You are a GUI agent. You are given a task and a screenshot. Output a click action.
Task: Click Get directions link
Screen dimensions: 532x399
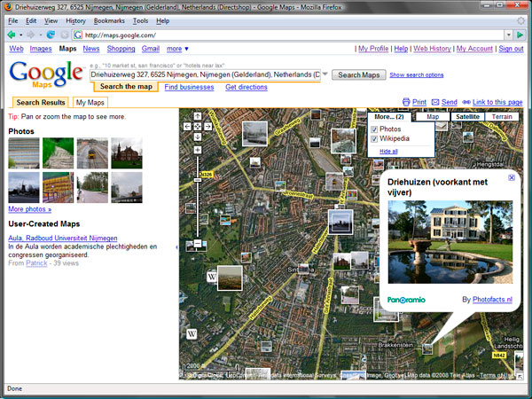[x=246, y=87]
